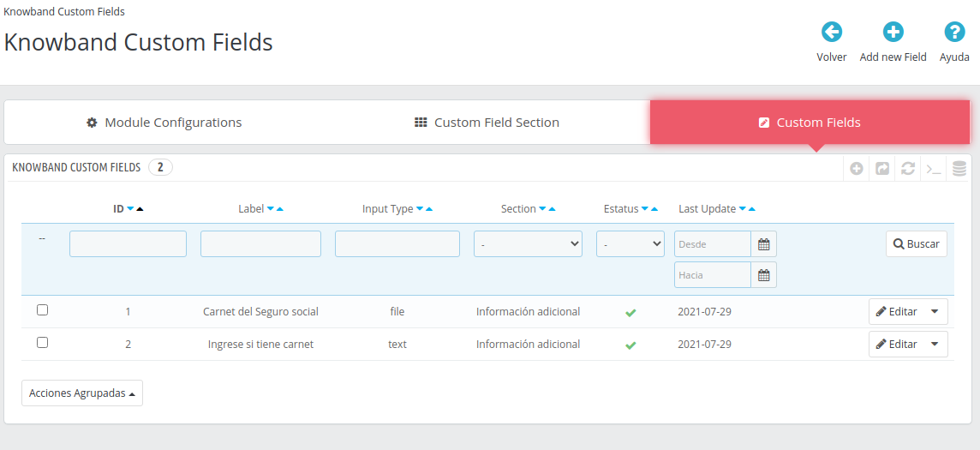Open the Section filter dropdown
980x450 pixels.
pyautogui.click(x=528, y=244)
